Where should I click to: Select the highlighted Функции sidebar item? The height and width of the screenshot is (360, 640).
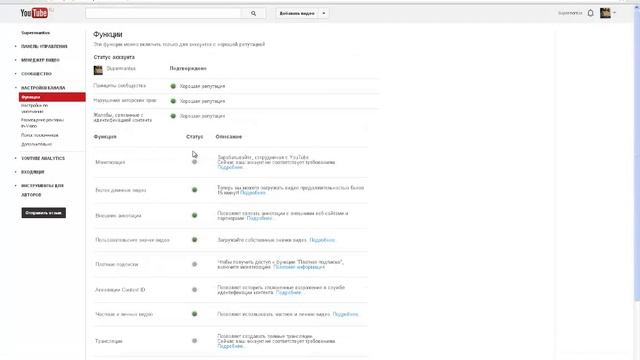[52, 97]
